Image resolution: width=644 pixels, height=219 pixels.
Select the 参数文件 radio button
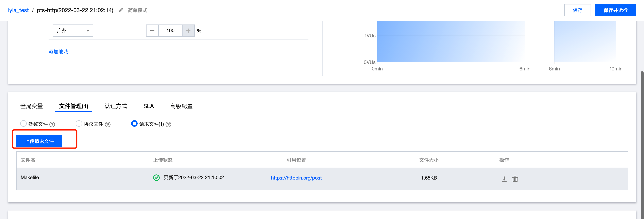coord(23,123)
